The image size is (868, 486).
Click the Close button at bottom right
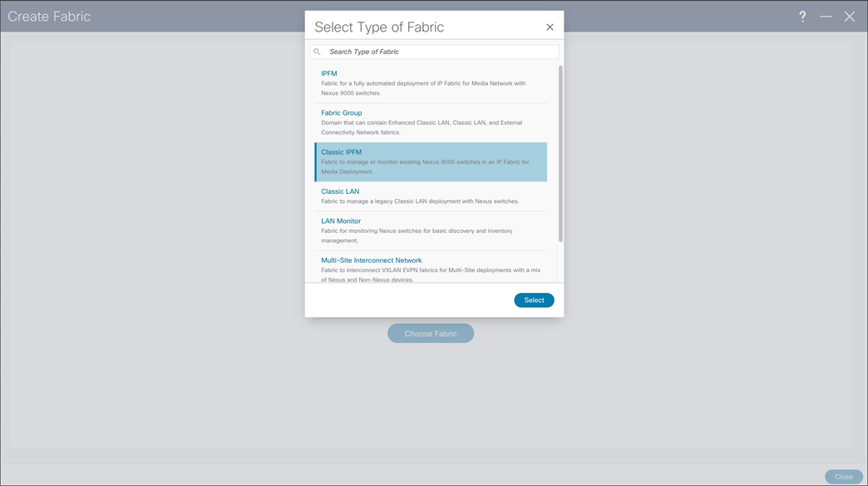coord(844,477)
